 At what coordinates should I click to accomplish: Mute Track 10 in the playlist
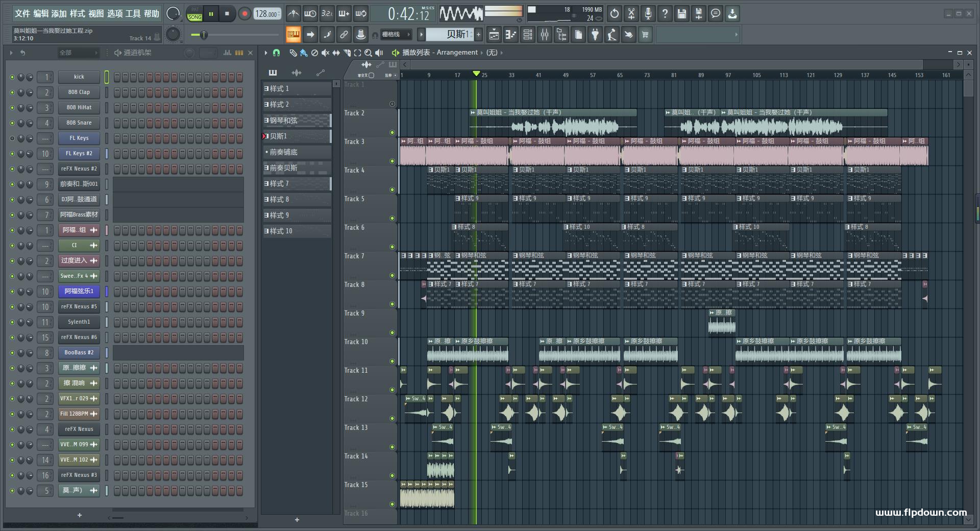pos(392,361)
